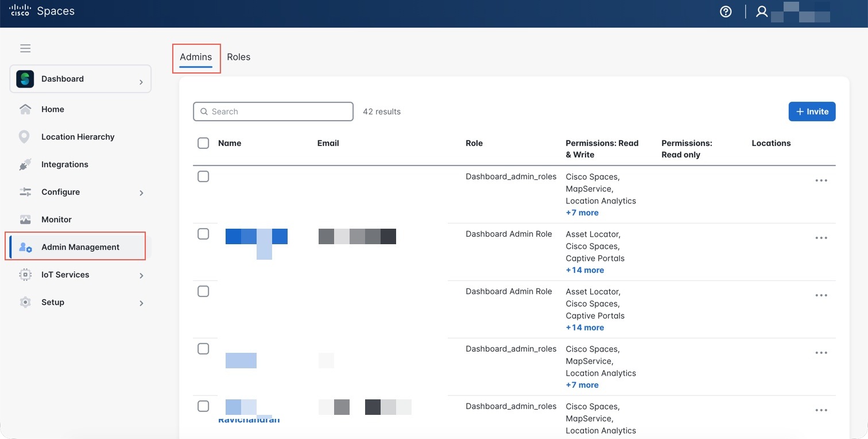This screenshot has height=439, width=868.
Task: Click the Locations column header
Action: coord(771,143)
